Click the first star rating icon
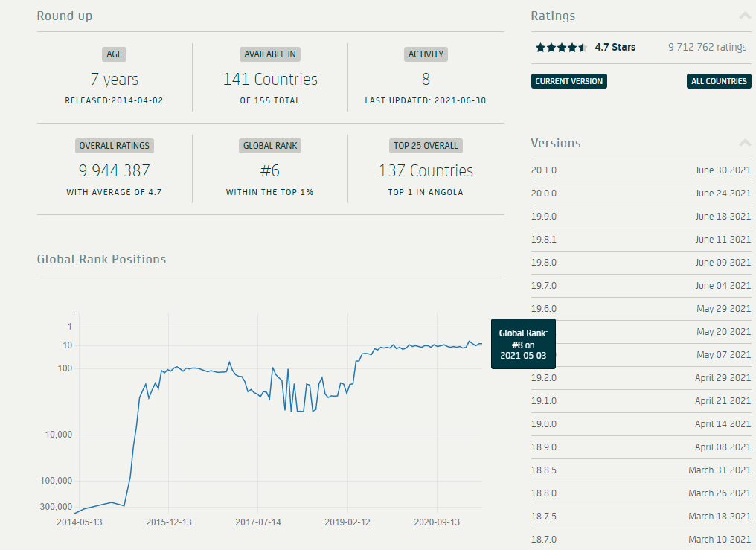756x550 pixels. tap(539, 47)
